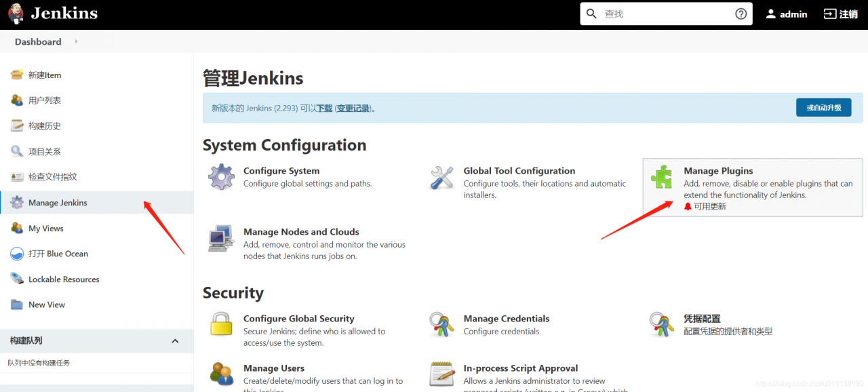Click the automatic upgrade blue button
The image size is (868, 392).
(x=823, y=107)
